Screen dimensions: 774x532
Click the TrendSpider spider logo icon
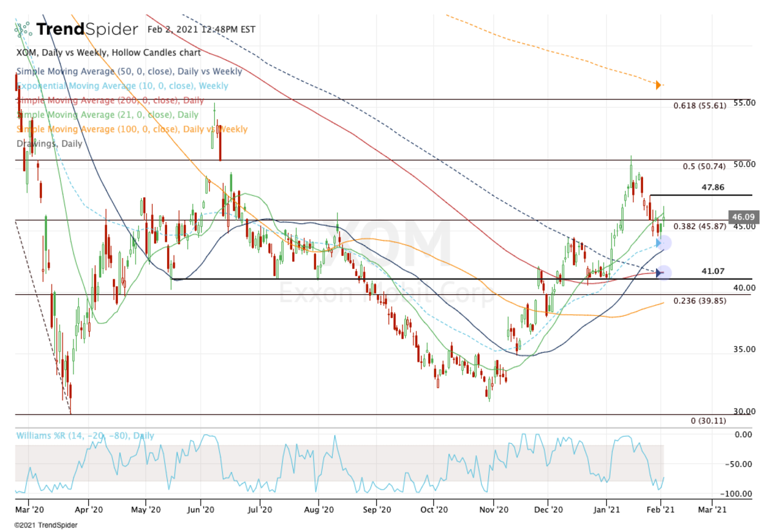pyautogui.click(x=24, y=29)
